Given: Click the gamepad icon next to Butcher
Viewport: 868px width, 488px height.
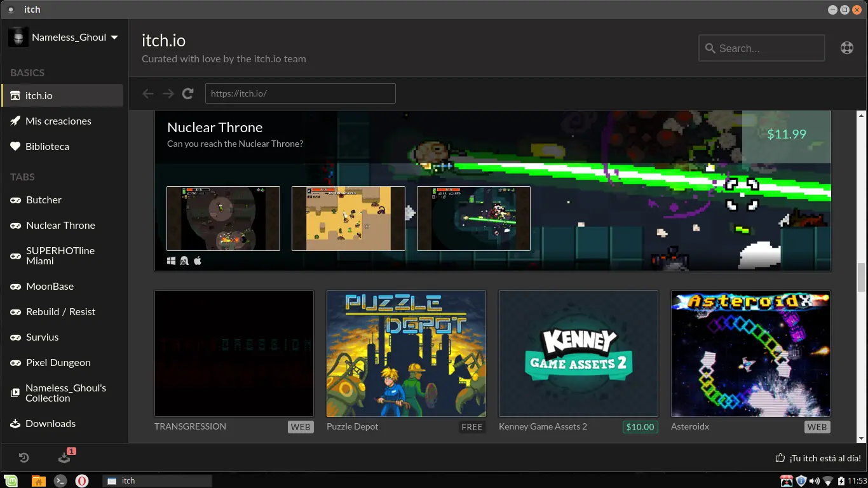Looking at the screenshot, I should pyautogui.click(x=15, y=200).
